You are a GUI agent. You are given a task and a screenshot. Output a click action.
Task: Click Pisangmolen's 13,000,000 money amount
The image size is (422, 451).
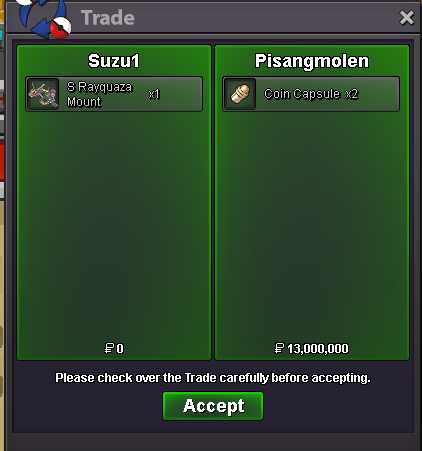pyautogui.click(x=318, y=349)
